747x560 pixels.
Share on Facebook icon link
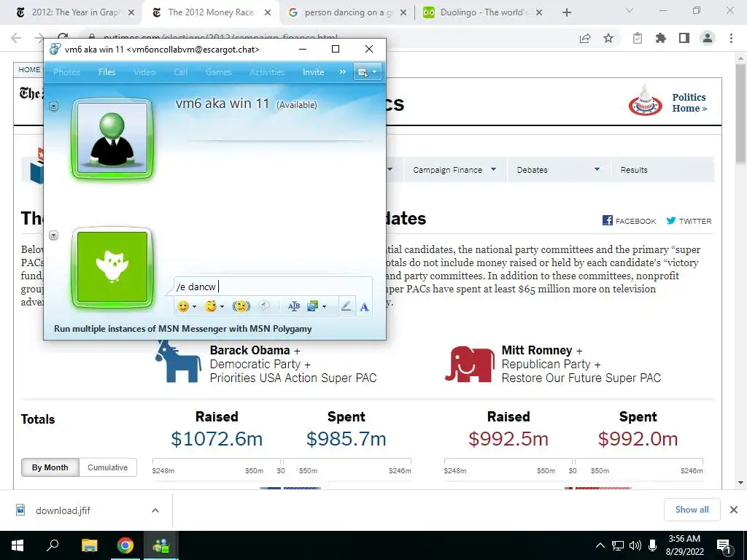click(608, 220)
